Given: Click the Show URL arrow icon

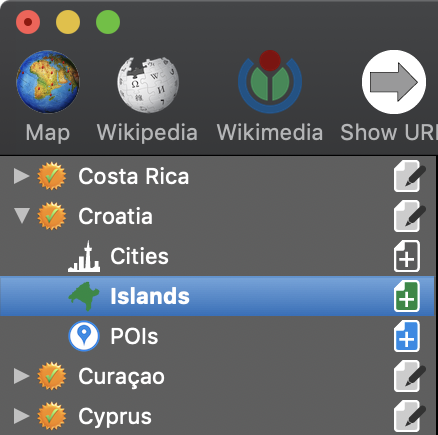Looking at the screenshot, I should tap(394, 82).
